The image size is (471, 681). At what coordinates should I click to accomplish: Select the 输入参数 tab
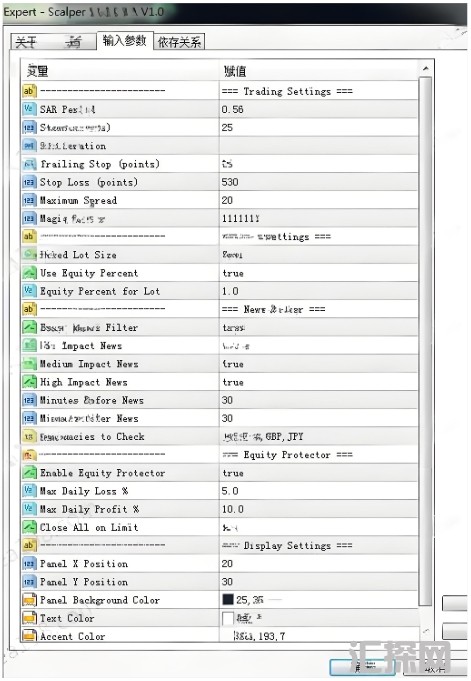tap(125, 40)
